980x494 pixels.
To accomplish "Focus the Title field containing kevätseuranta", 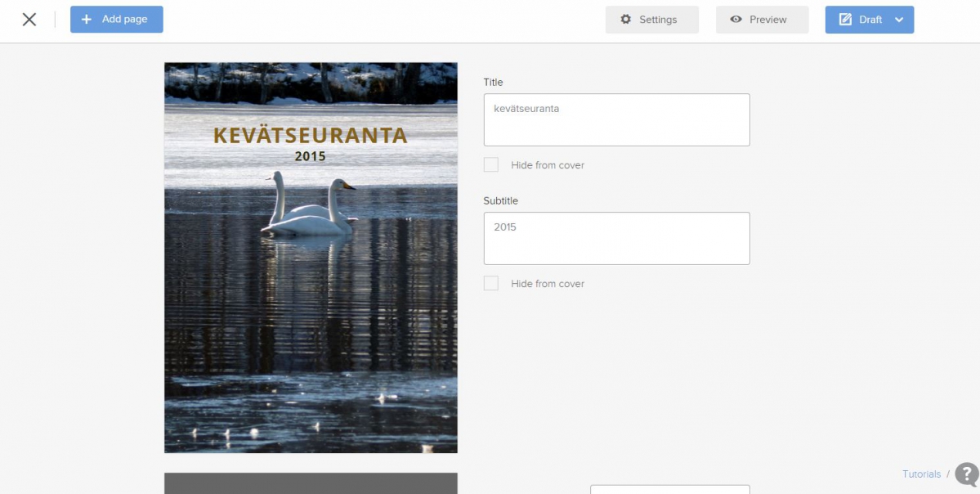I will pyautogui.click(x=616, y=119).
